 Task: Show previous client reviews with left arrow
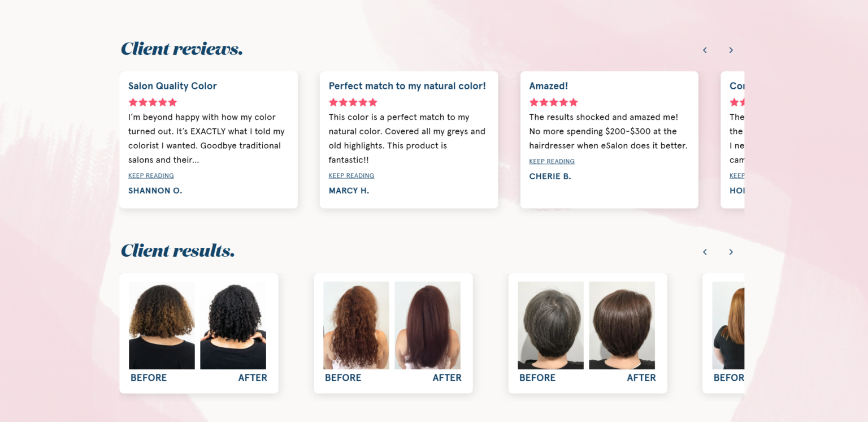[705, 50]
